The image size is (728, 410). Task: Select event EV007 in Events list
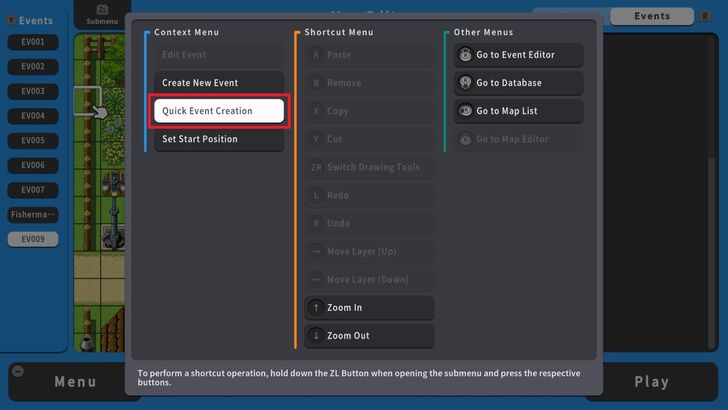pyautogui.click(x=33, y=189)
